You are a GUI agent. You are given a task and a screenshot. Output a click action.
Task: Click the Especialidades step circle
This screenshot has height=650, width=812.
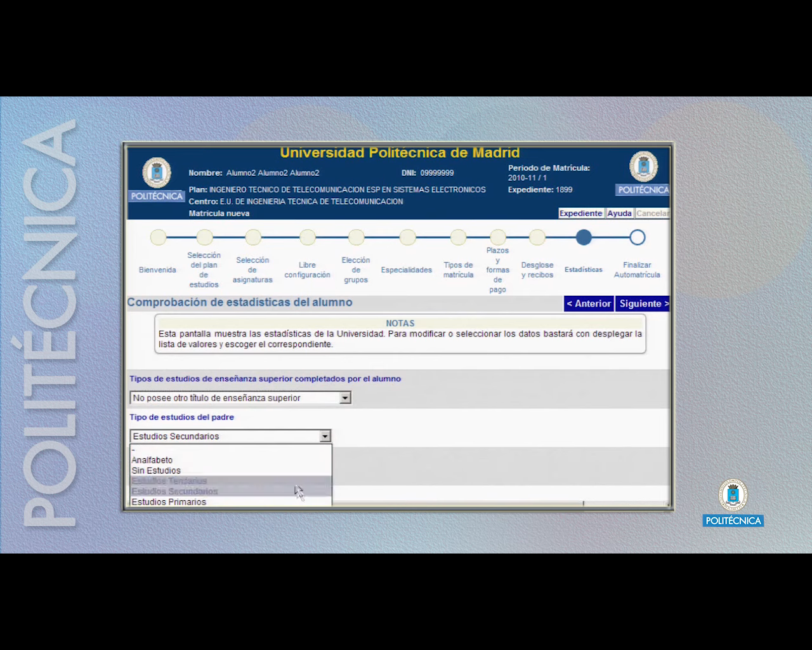coord(407,237)
